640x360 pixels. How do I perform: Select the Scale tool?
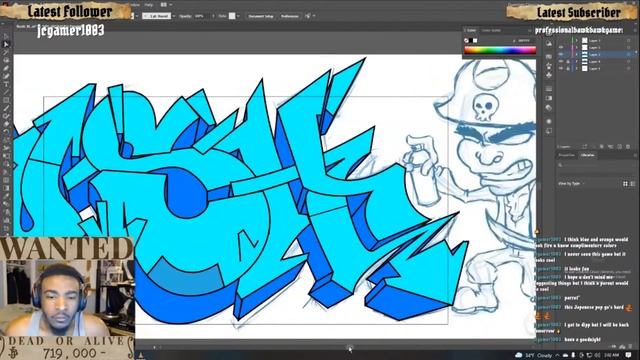(6, 139)
